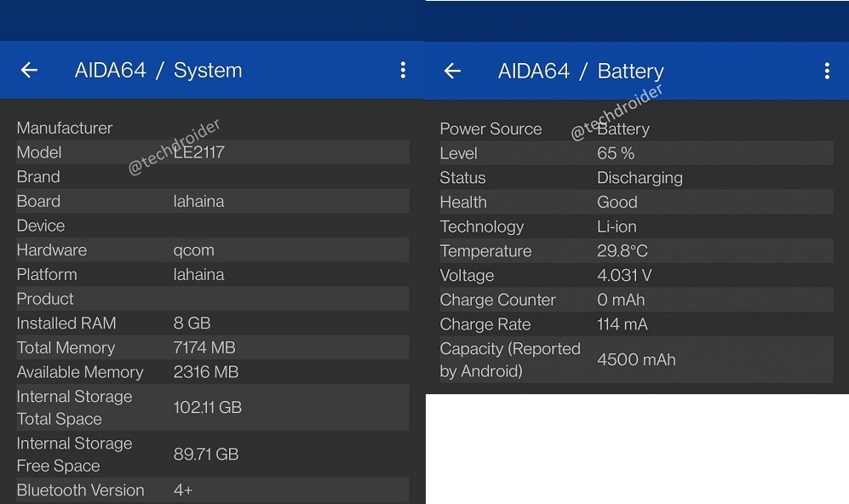Open three-dot overflow menu on System screen
This screenshot has width=849, height=504.
[403, 71]
